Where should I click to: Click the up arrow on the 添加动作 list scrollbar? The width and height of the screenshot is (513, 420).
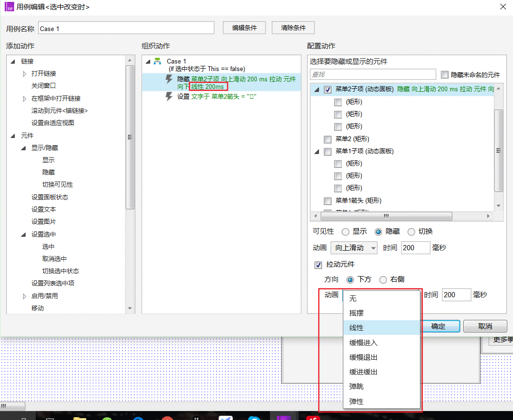click(x=130, y=60)
